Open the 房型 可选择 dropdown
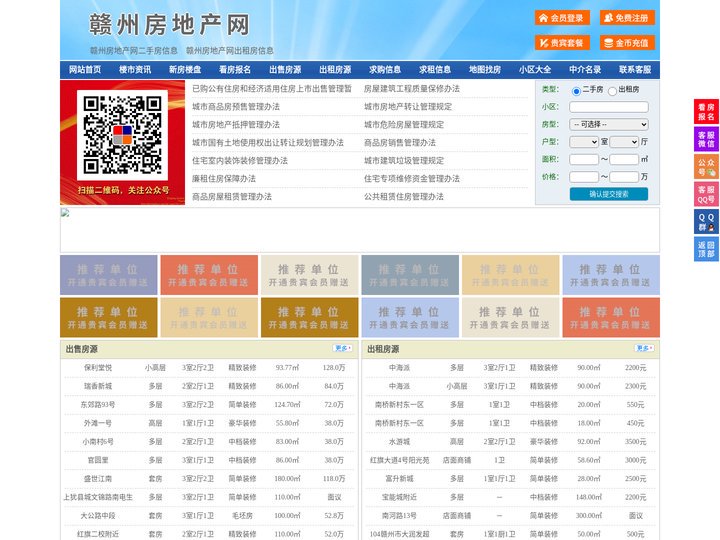The image size is (720, 540). [x=608, y=124]
